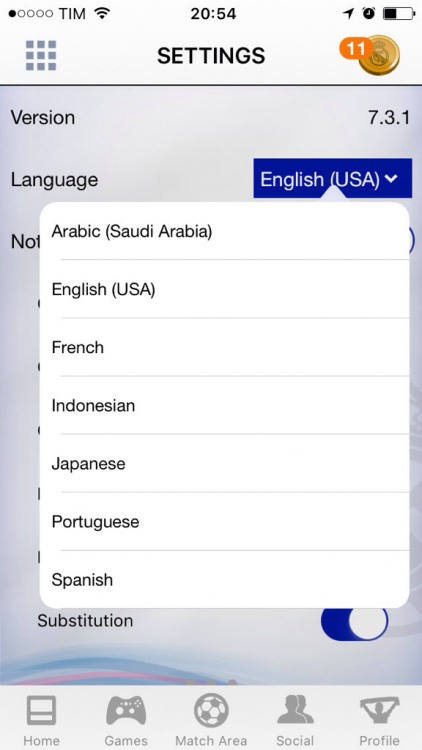Open the Home tab icon
The width and height of the screenshot is (422, 750).
click(x=41, y=712)
